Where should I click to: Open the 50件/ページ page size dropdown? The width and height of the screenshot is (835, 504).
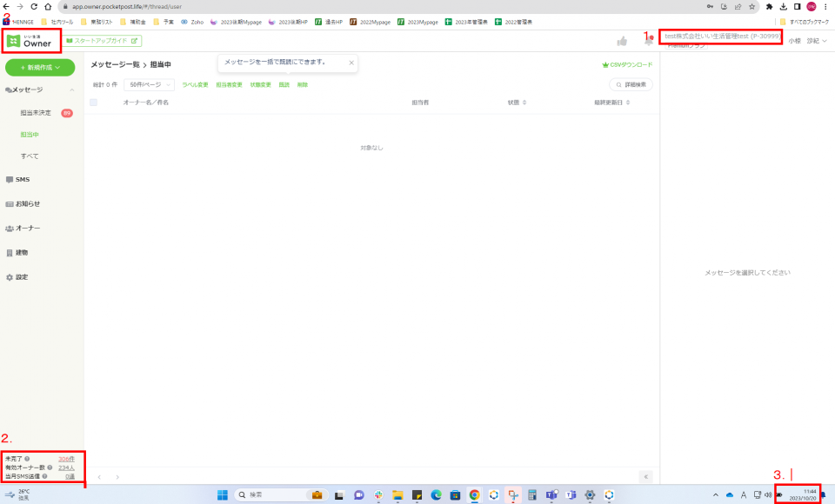click(x=149, y=84)
